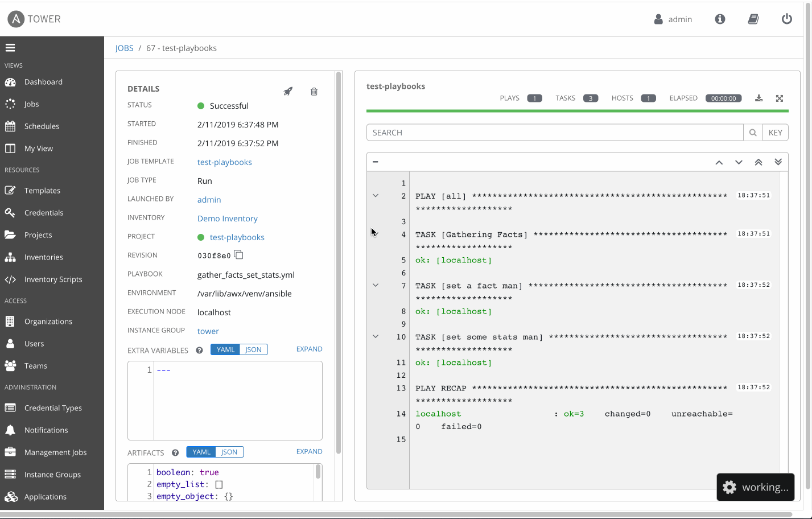Viewport: 812px width, 519px height.
Task: Open the Tower documentation book icon
Action: click(753, 19)
